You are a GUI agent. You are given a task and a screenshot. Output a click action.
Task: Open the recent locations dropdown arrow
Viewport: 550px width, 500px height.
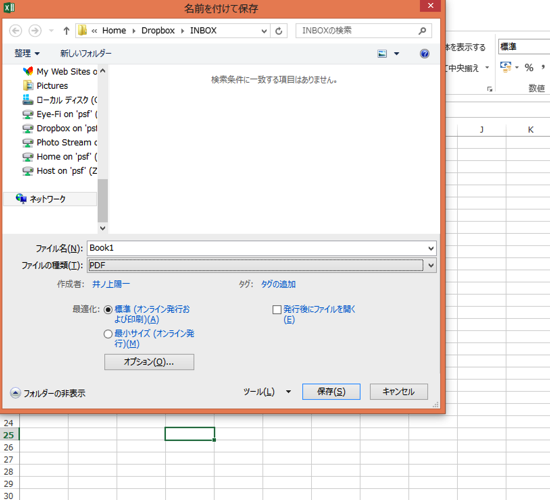coord(51,31)
